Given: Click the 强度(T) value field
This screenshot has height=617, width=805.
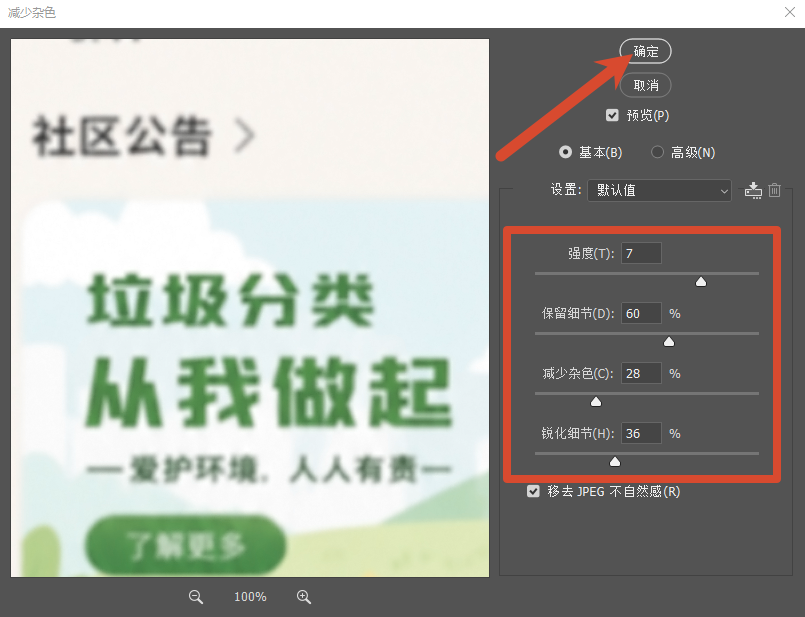Looking at the screenshot, I should pos(641,254).
